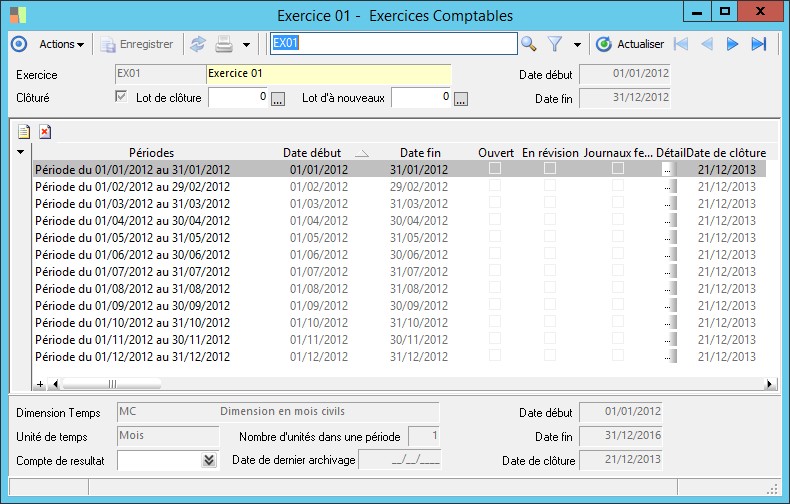Click the Lot de clôture number field
The image size is (790, 504).
point(238,97)
